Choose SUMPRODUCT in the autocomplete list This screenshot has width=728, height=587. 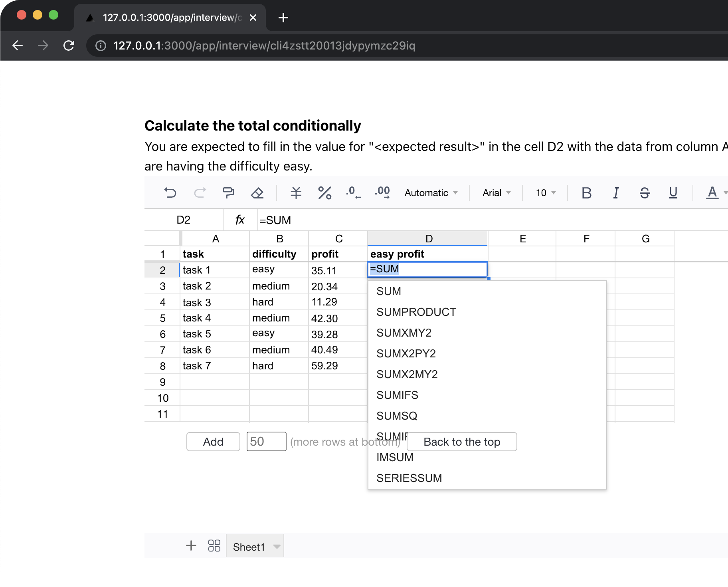pos(416,312)
